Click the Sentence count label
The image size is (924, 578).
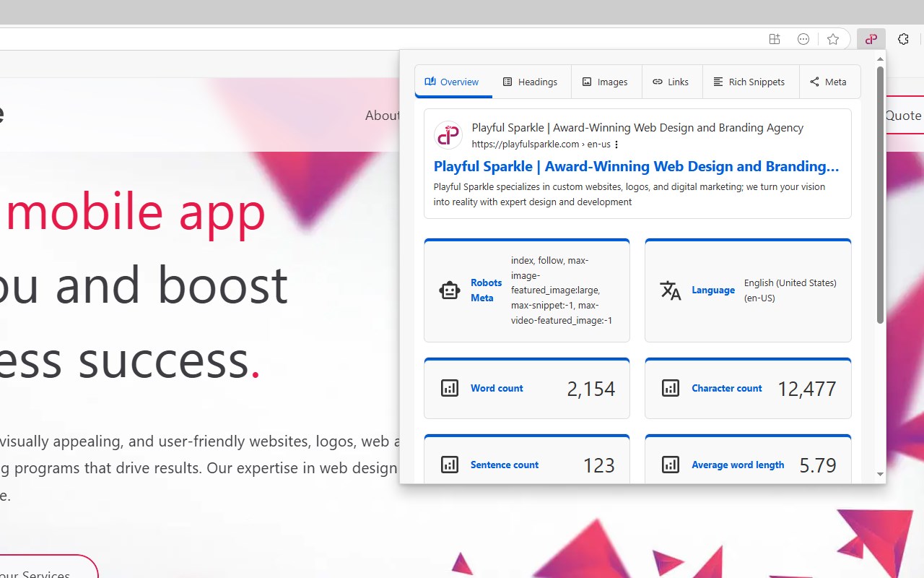click(504, 465)
